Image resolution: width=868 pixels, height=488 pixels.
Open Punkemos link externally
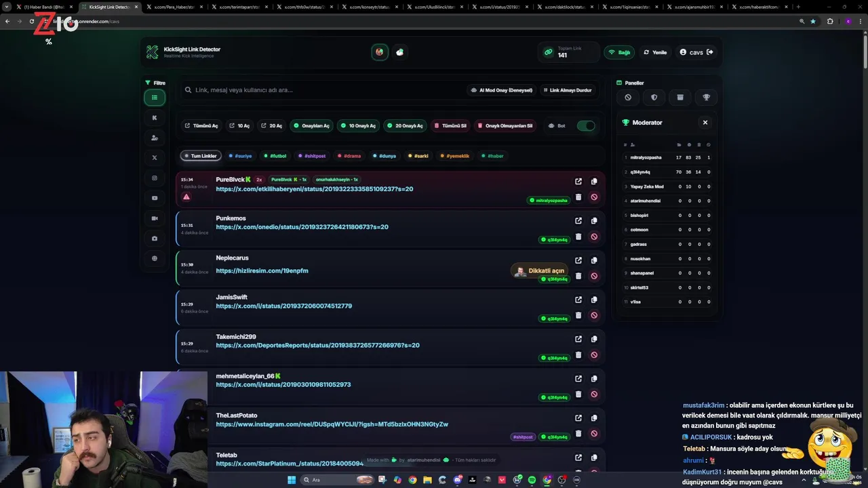pyautogui.click(x=578, y=220)
